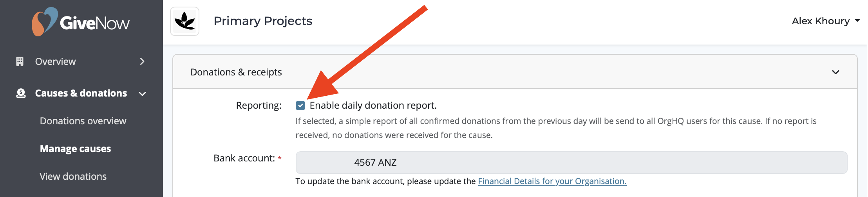
Task: Expand the Overview chevron arrow
Action: pos(142,61)
